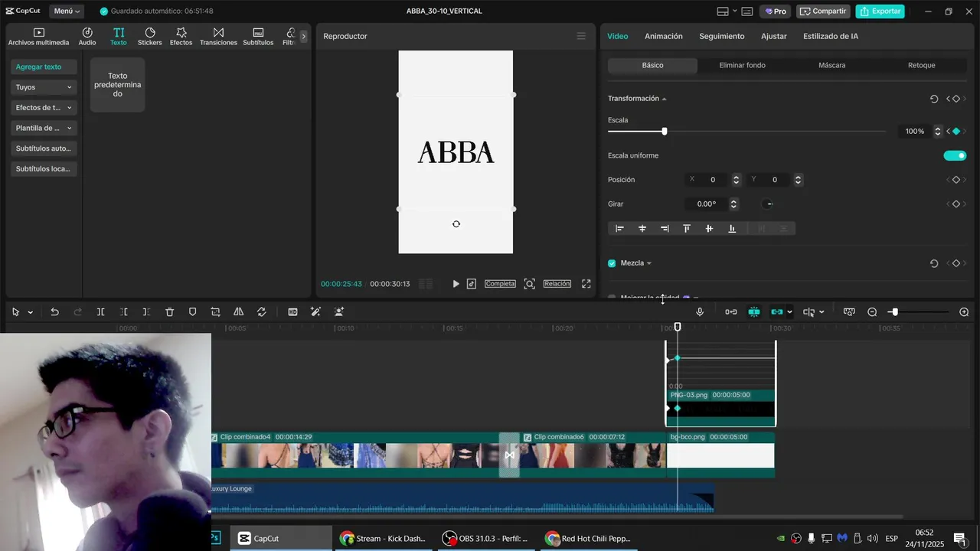This screenshot has height=551, width=980.
Task: Add the Texto predeterminado thumbnail
Action: [x=118, y=85]
